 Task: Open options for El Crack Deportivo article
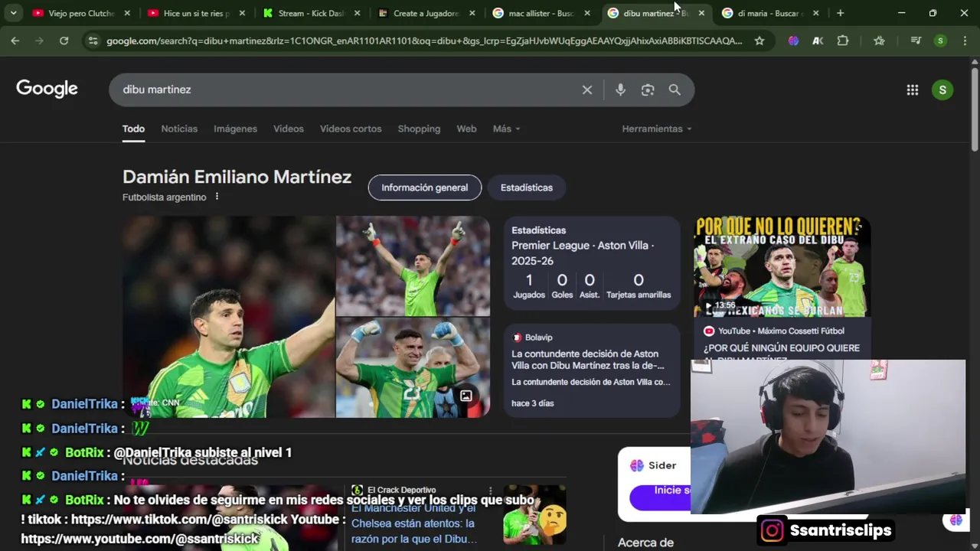point(491,490)
